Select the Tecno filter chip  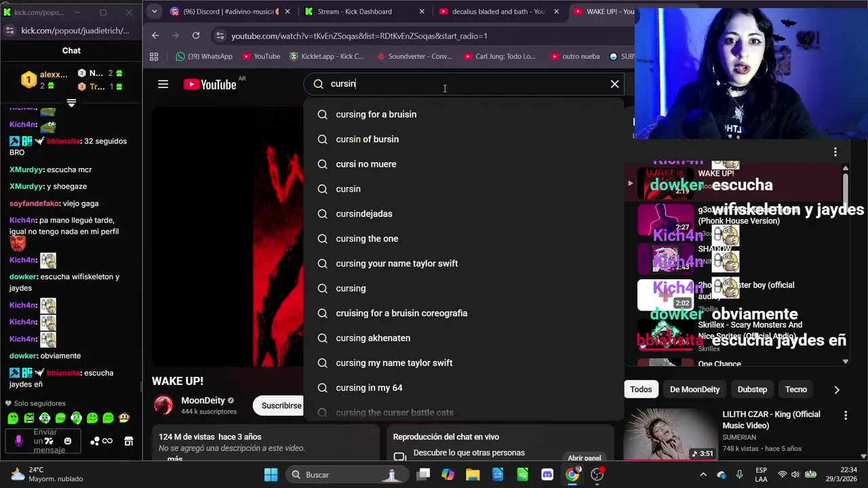[795, 389]
